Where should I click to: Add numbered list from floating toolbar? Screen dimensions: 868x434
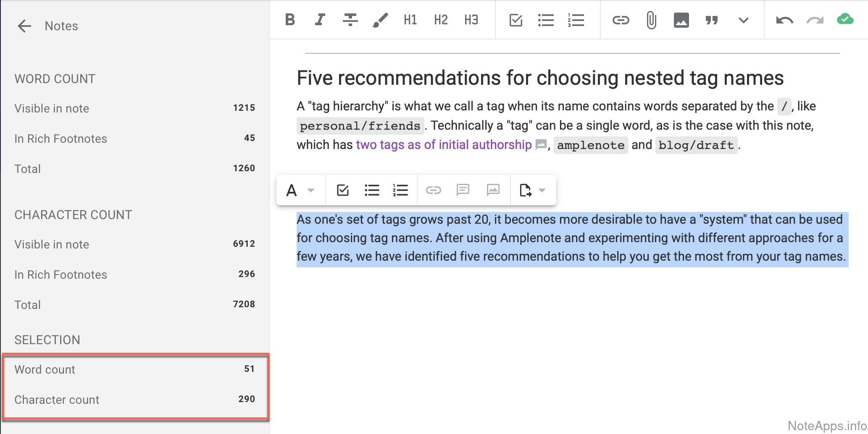pyautogui.click(x=400, y=190)
